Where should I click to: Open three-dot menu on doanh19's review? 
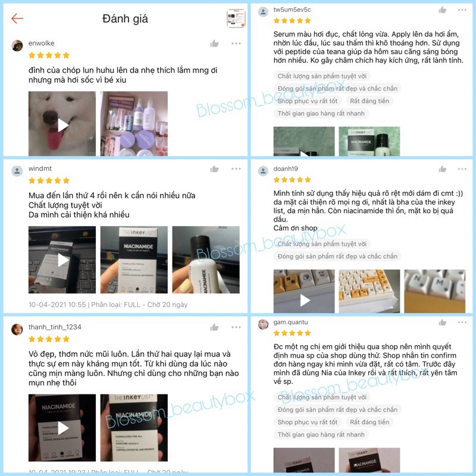tap(462, 169)
